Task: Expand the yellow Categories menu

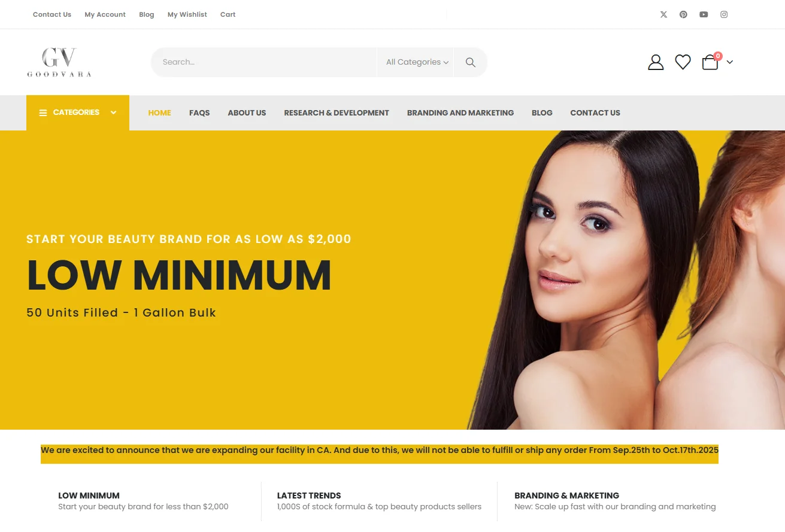Action: click(x=78, y=113)
